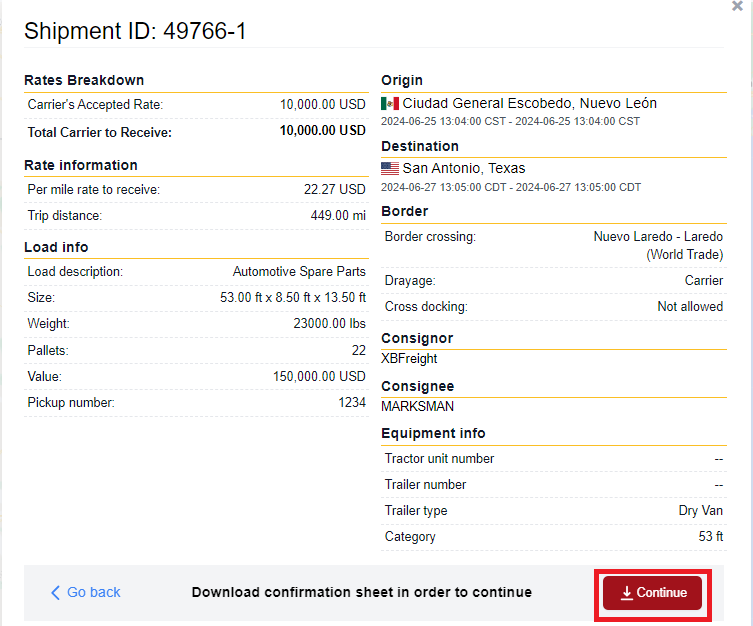753x626 pixels.
Task: Click the Pickup number 1234
Action: (x=352, y=402)
